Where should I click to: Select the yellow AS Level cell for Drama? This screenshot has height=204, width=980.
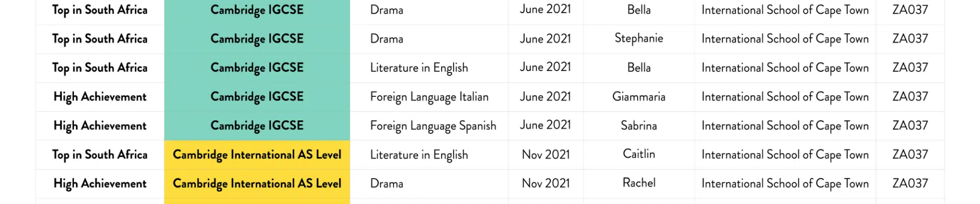point(257,184)
